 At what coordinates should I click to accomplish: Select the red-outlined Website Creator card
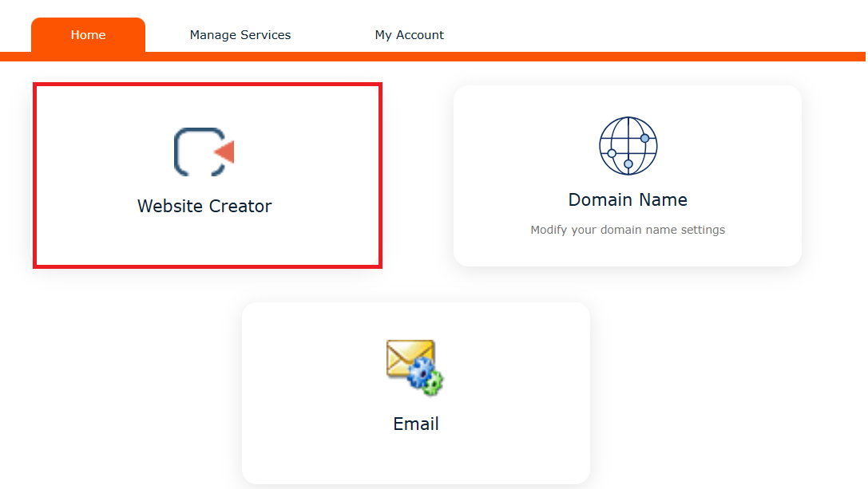(x=208, y=175)
